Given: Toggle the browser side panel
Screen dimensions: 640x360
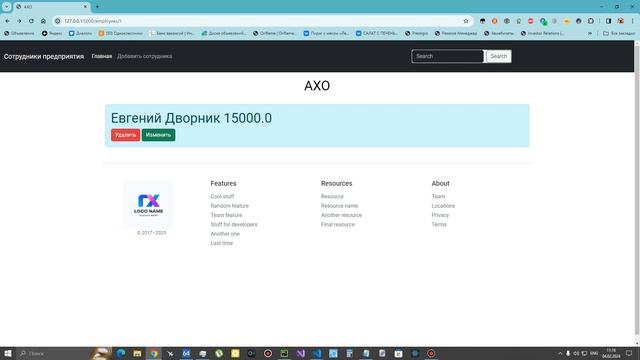Looking at the screenshot, I should (x=608, y=21).
